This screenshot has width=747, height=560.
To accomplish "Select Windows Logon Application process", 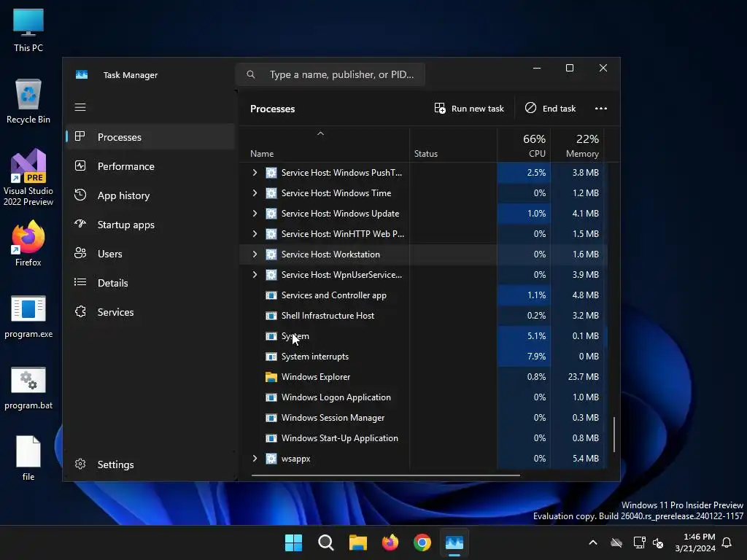I will [x=336, y=397].
